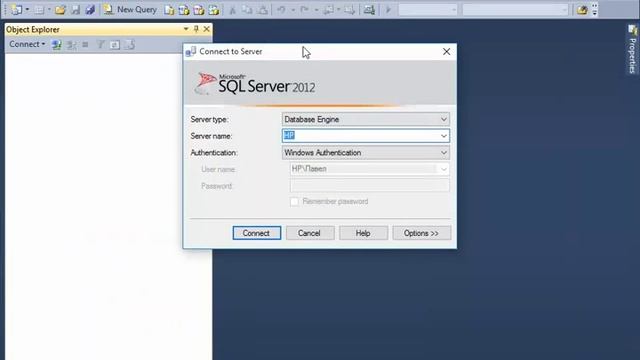Open Activity Monitor from the toolbar icon
The width and height of the screenshot is (640, 360).
[x=369, y=10]
